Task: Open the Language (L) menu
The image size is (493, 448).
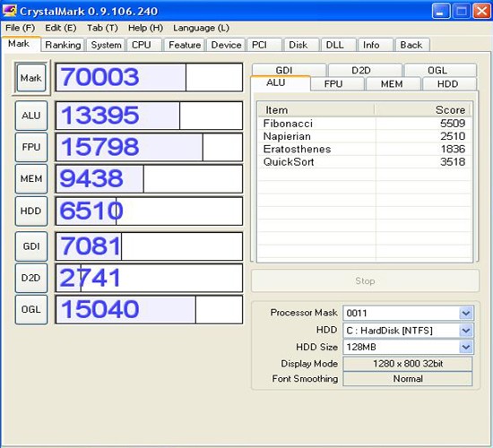Action: click(x=201, y=28)
